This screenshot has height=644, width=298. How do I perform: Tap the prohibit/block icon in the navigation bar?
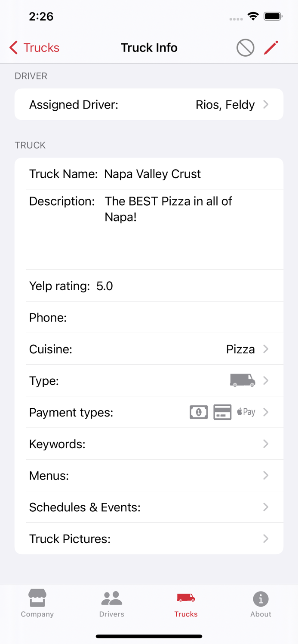tap(245, 47)
